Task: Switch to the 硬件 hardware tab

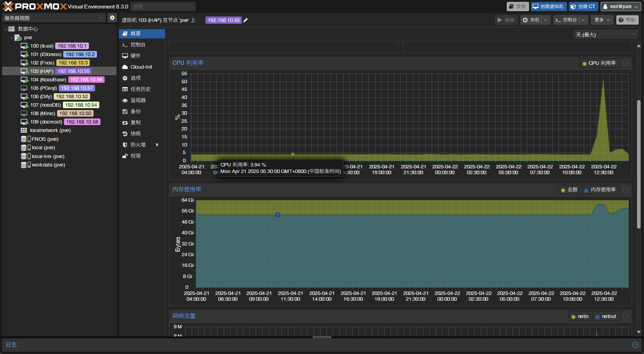Action: (136, 56)
